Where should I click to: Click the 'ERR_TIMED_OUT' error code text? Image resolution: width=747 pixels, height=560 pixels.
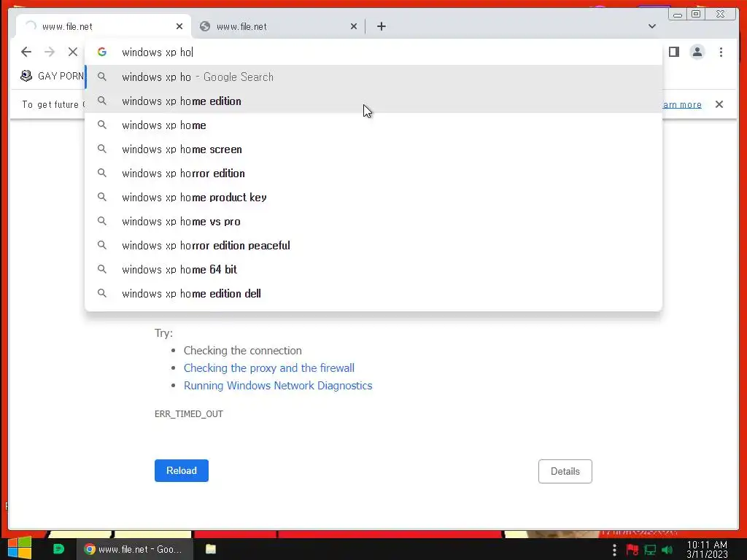[189, 414]
